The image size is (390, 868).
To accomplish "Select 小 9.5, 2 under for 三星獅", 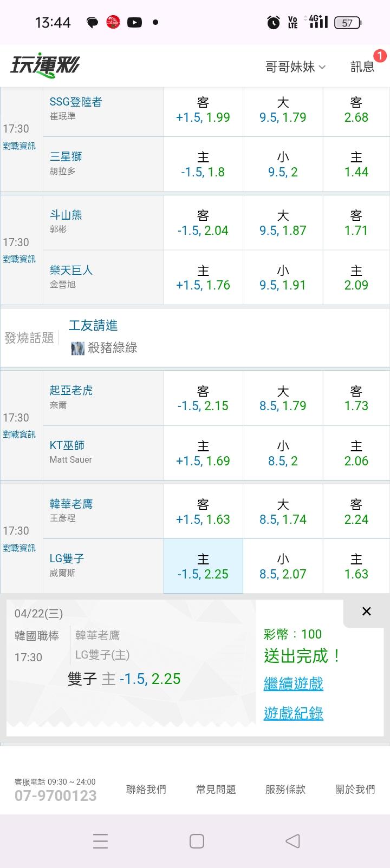I will [283, 165].
